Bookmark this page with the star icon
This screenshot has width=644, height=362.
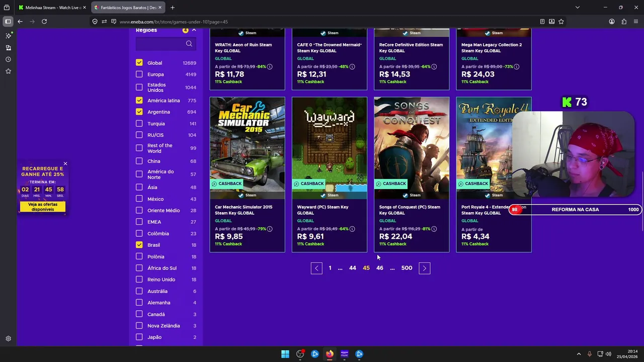[561, 22]
